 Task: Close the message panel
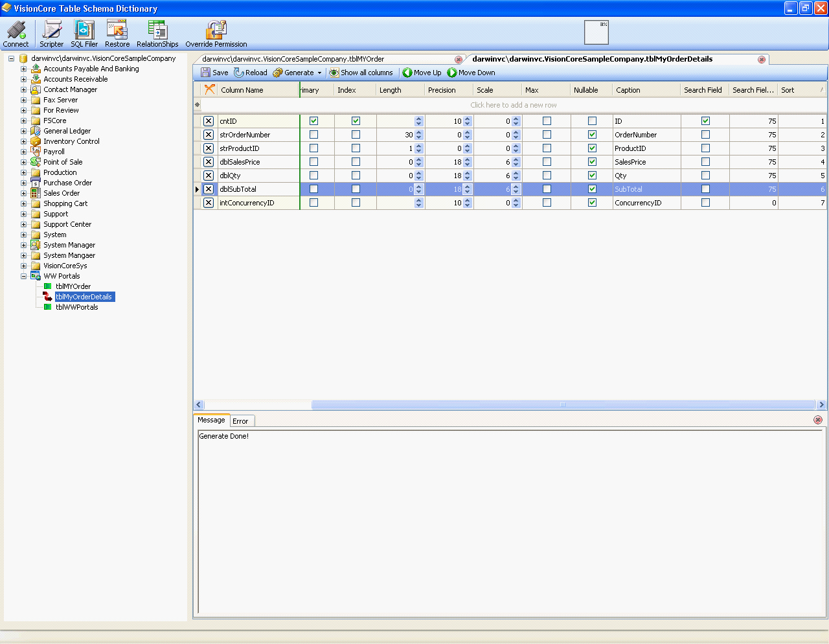click(x=818, y=420)
